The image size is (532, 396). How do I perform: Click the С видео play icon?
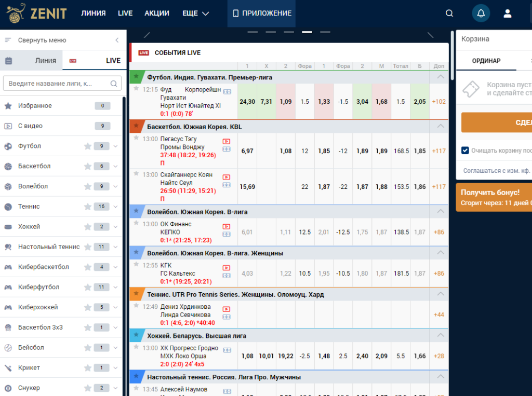8,126
